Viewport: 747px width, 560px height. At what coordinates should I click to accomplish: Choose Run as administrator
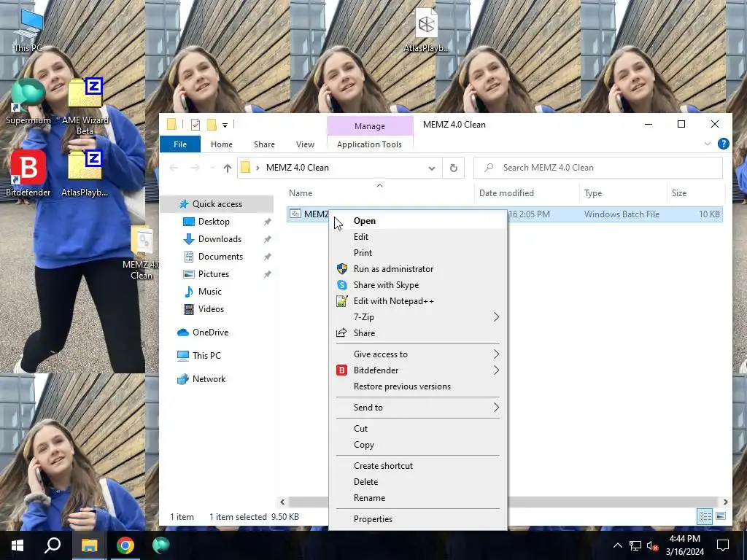418,269
